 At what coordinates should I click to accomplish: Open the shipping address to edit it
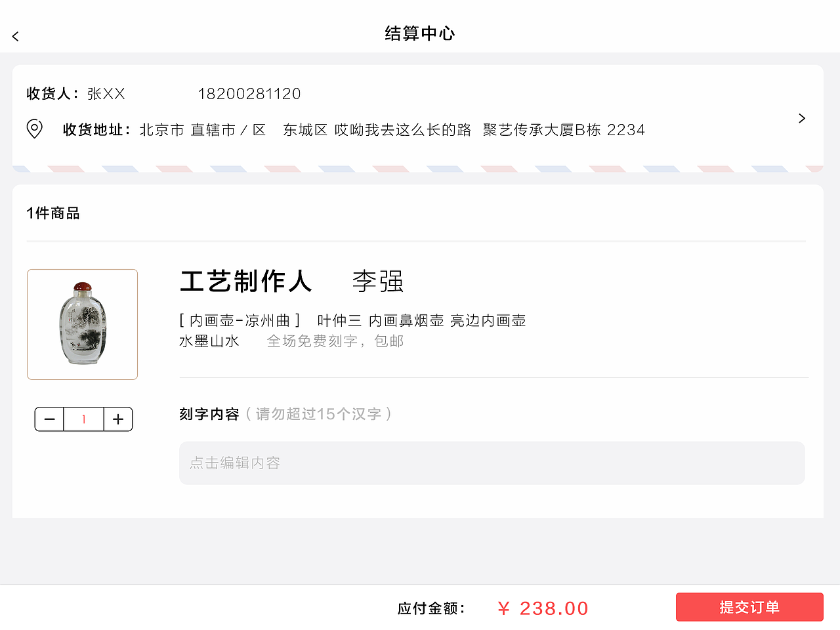391,129
